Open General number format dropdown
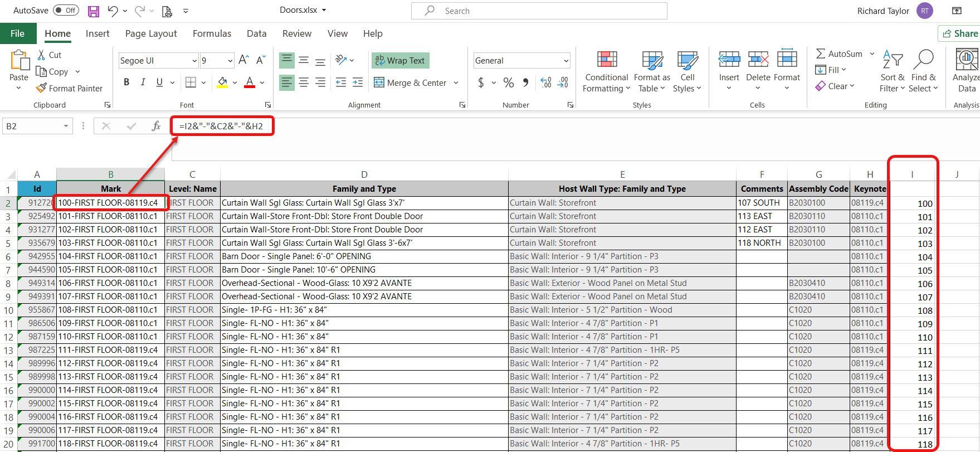This screenshot has width=980, height=452. click(566, 61)
